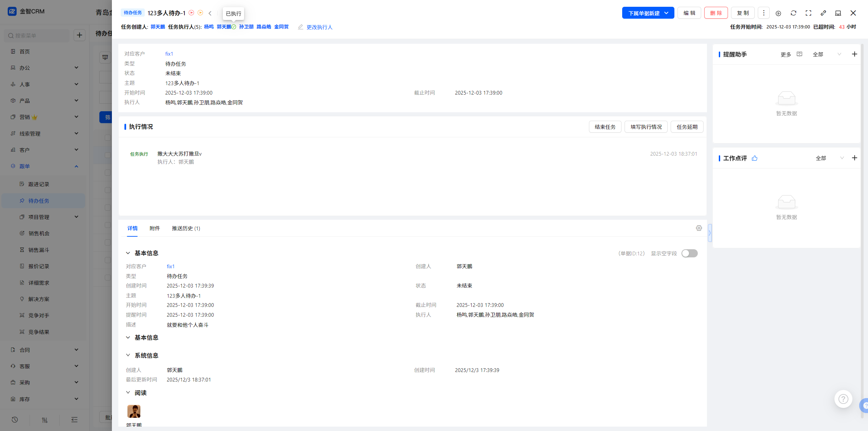
Task: Click 郭天鹏's reader avatar thumbnail
Action: 134,411
